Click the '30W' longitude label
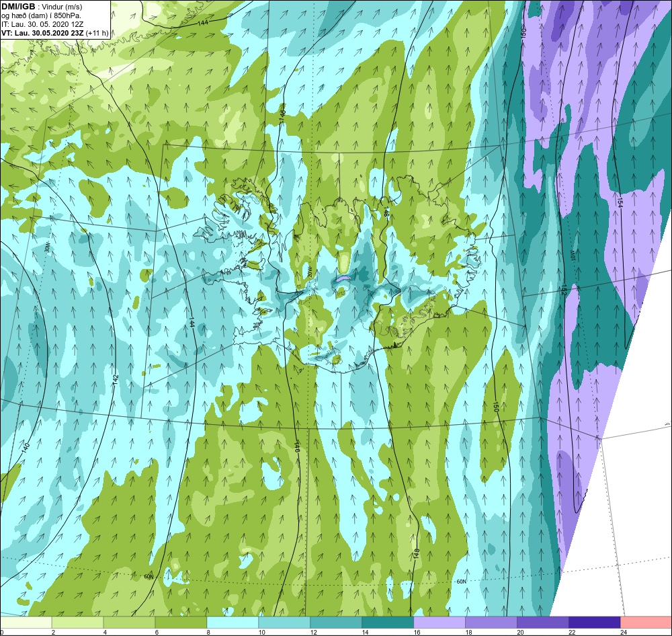 (x=47, y=247)
